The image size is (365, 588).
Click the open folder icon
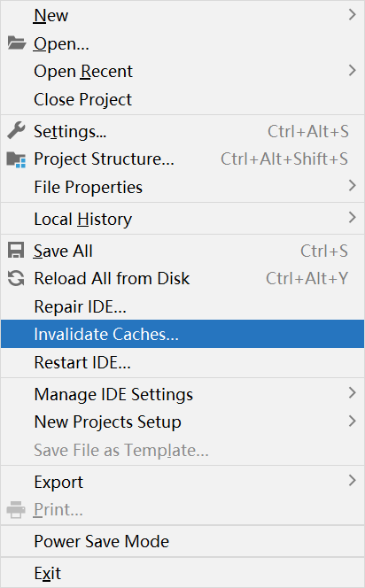coord(17,43)
